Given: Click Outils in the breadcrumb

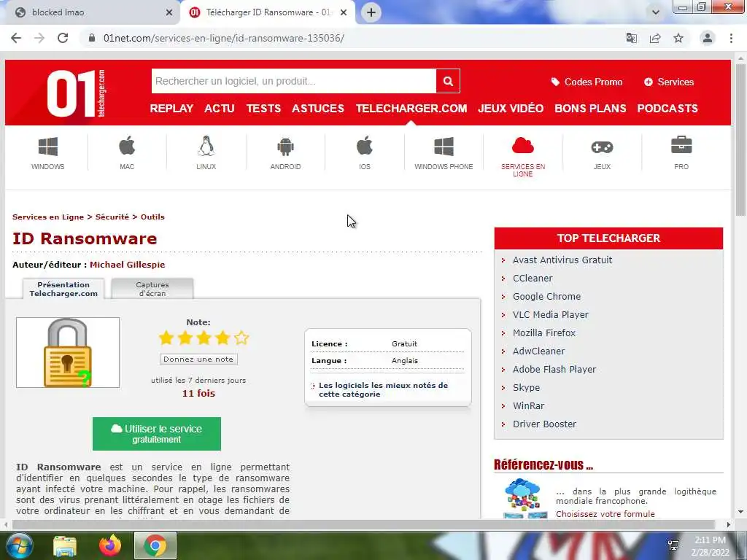Looking at the screenshot, I should (x=152, y=217).
